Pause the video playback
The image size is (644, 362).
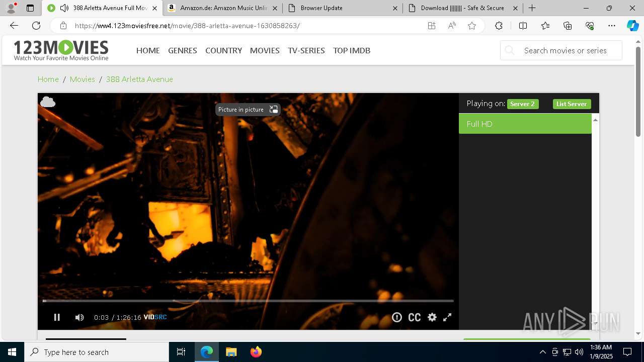(x=57, y=317)
